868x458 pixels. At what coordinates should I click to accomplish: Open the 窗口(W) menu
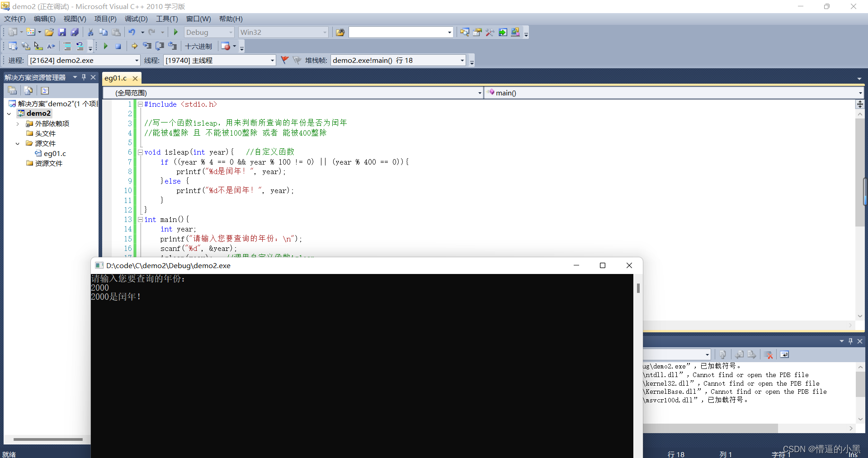198,19
